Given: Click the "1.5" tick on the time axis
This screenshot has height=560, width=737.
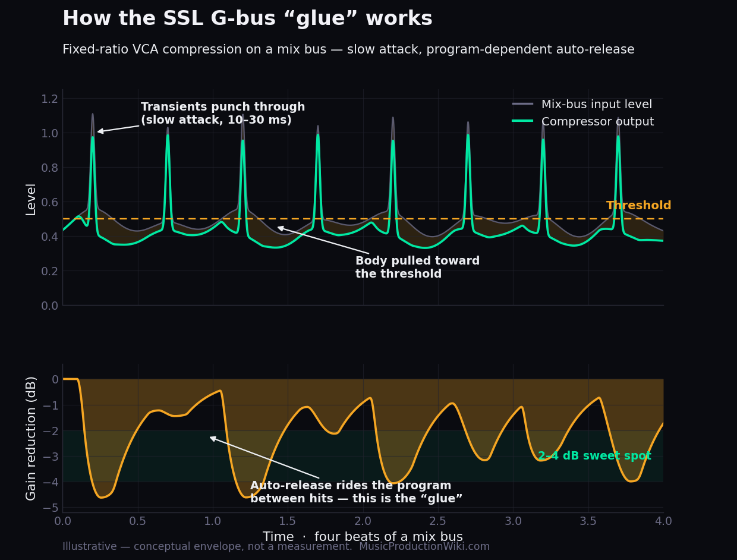Looking at the screenshot, I should pos(288,521).
